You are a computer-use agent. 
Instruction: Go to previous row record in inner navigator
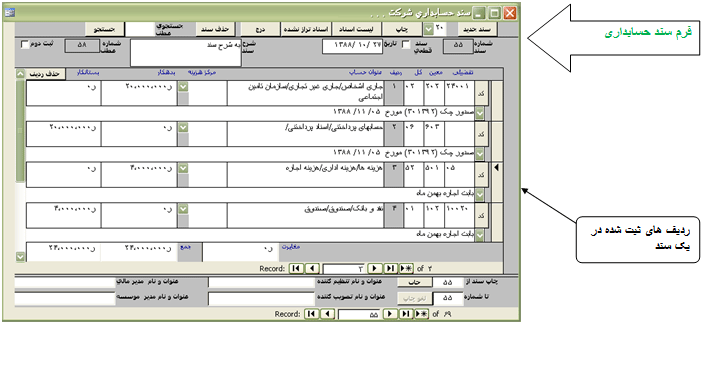(312, 269)
